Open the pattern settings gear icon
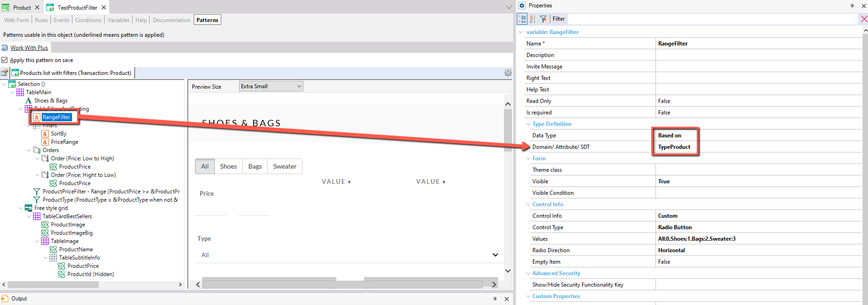Viewport: 868px width, 305px height. (508, 73)
